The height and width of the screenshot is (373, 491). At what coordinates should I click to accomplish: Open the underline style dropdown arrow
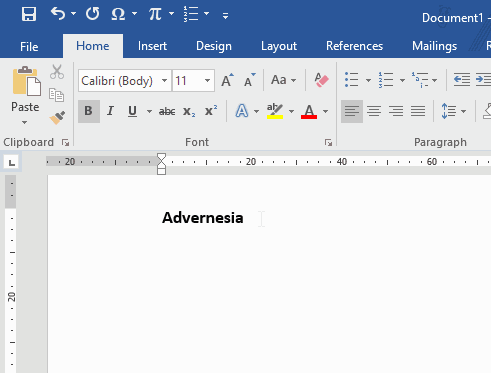pyautogui.click(x=149, y=111)
